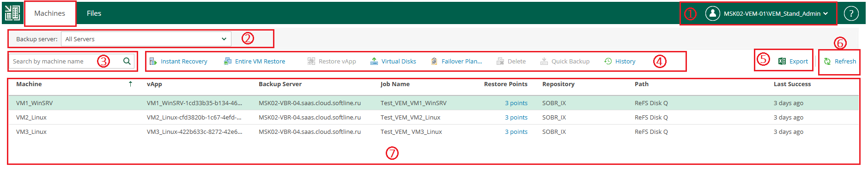Open 3 points link for VM3_Linux

click(516, 132)
